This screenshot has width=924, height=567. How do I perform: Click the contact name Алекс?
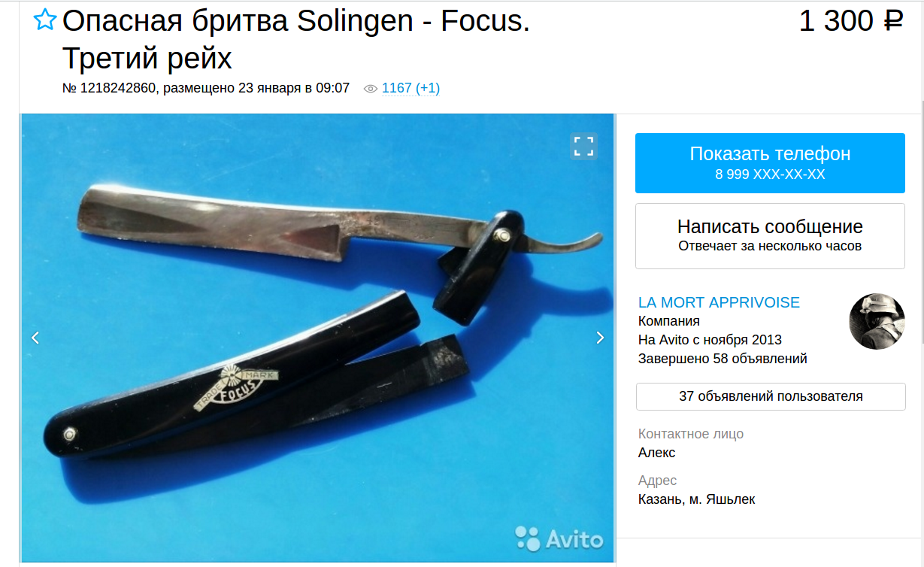[x=656, y=453]
